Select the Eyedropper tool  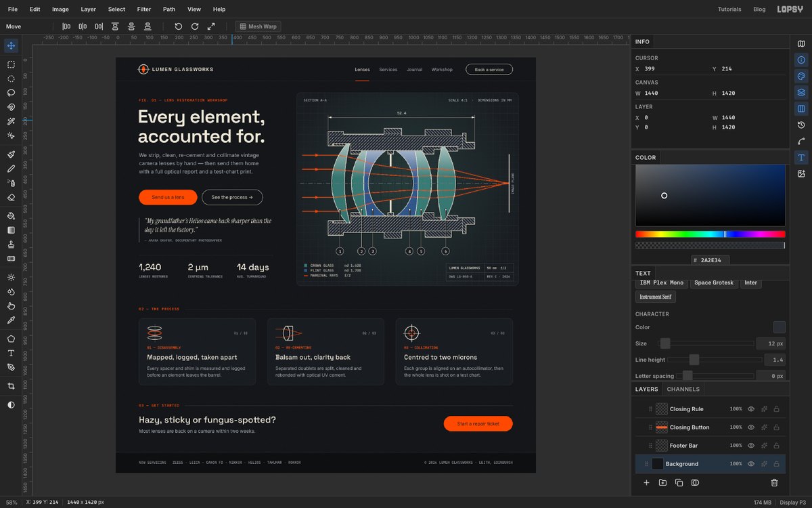(11, 320)
